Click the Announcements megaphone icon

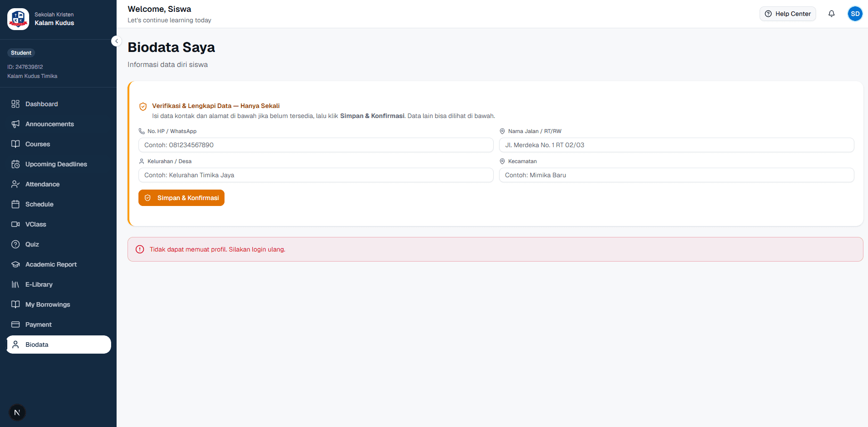[x=15, y=124]
